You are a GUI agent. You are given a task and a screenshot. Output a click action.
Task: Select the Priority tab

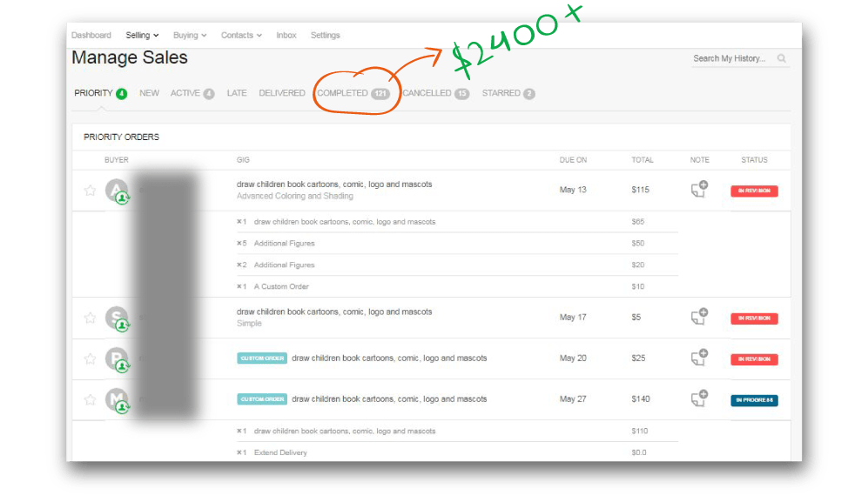point(101,93)
